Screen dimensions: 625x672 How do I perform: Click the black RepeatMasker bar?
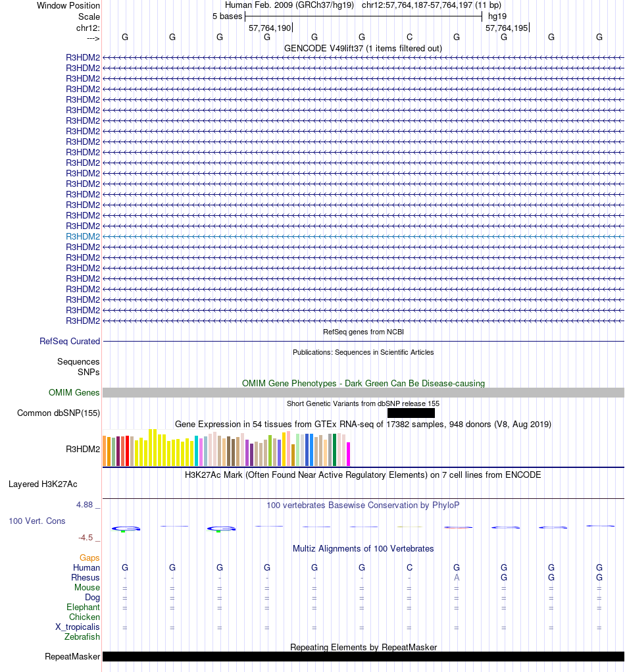pos(363,657)
